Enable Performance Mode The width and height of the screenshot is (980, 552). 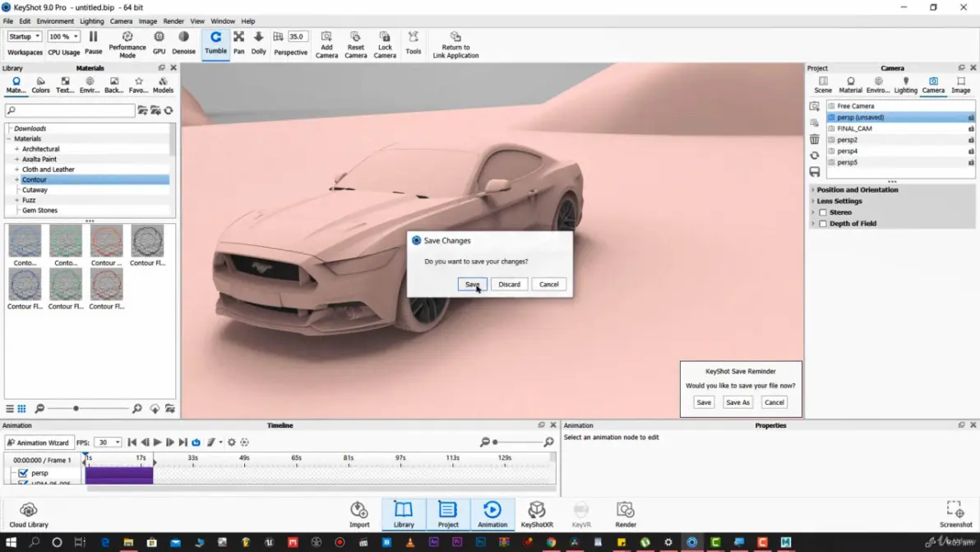pos(127,44)
